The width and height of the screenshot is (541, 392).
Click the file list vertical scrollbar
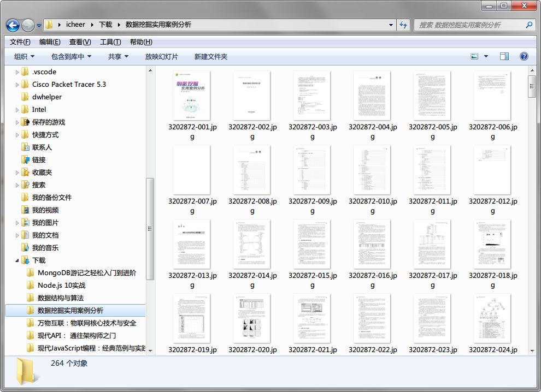click(532, 218)
